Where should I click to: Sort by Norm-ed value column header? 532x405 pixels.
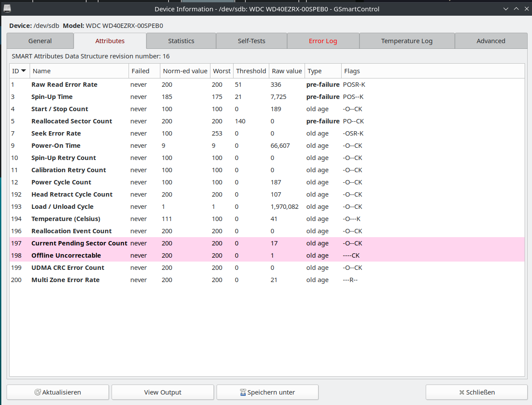click(185, 71)
